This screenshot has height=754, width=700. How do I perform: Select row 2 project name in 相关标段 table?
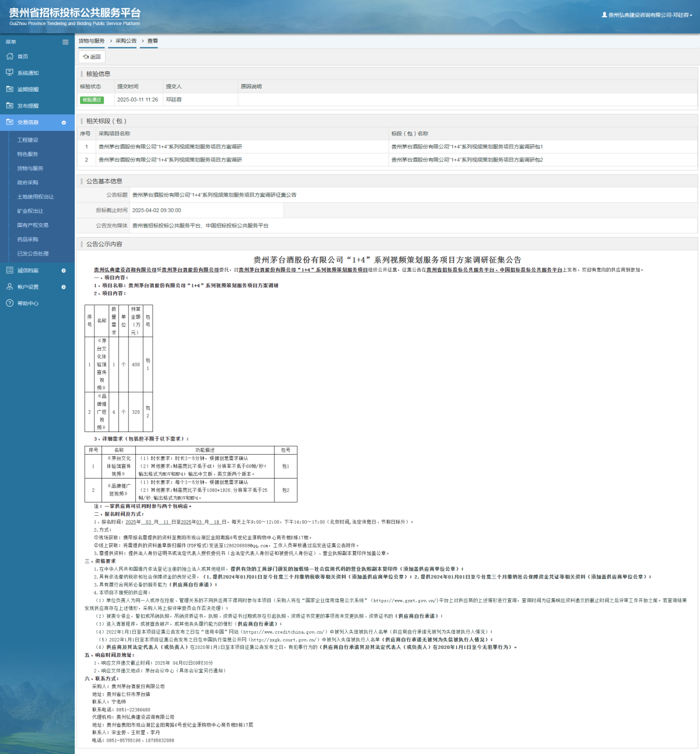(170, 159)
